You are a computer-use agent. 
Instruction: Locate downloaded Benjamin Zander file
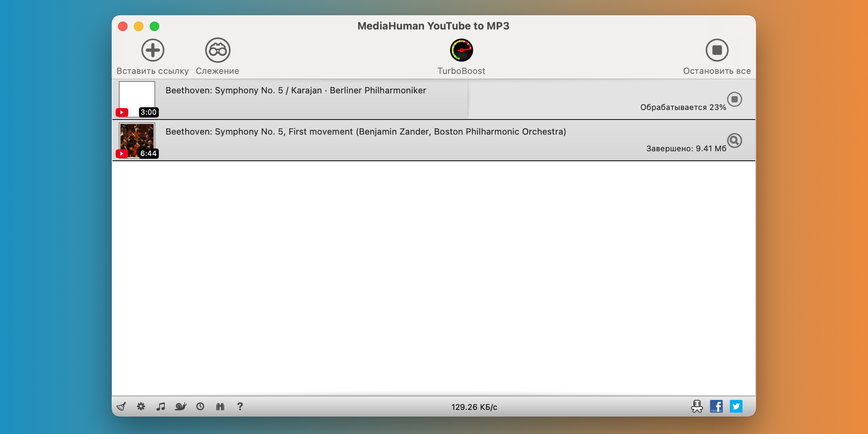734,141
